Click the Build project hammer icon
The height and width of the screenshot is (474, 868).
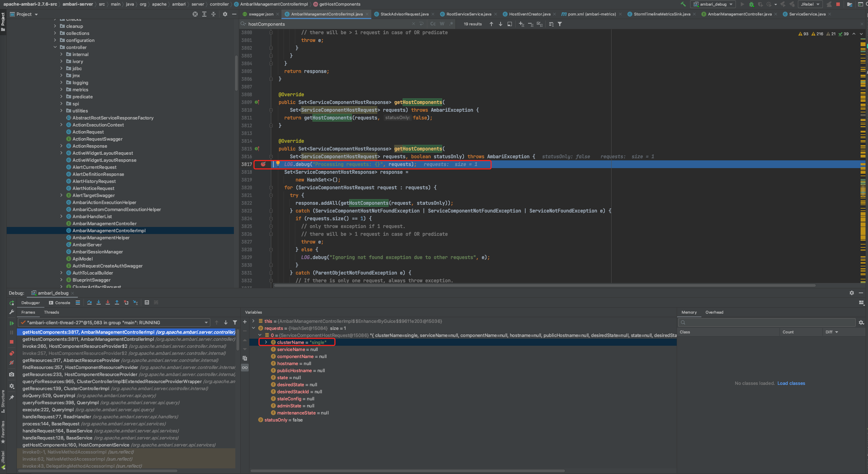(683, 4)
